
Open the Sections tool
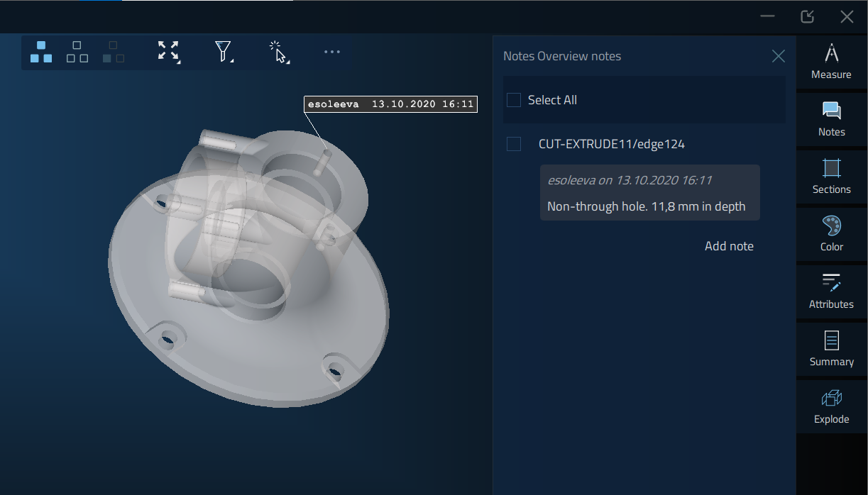pos(831,177)
